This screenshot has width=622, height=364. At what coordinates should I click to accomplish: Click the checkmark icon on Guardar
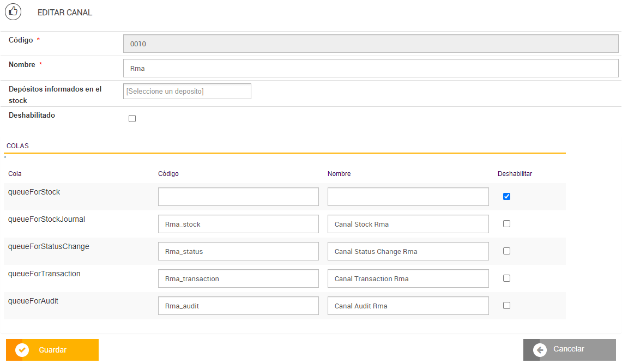[22, 350]
